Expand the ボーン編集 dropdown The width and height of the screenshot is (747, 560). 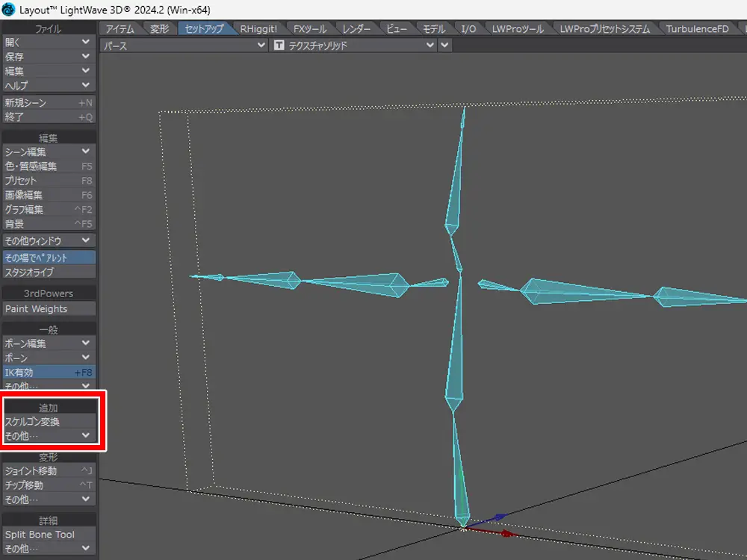tap(49, 343)
